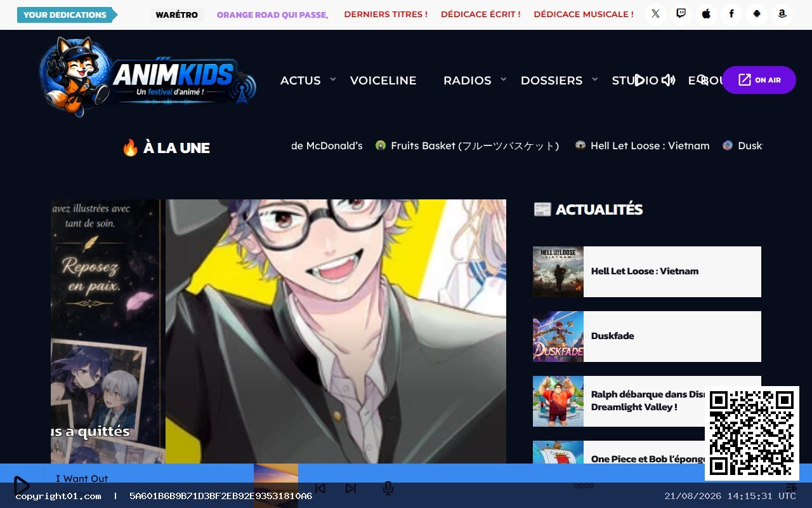Viewport: 812px width, 508px height.
Task: Skip to previous track in bottom player
Action: pos(320,488)
